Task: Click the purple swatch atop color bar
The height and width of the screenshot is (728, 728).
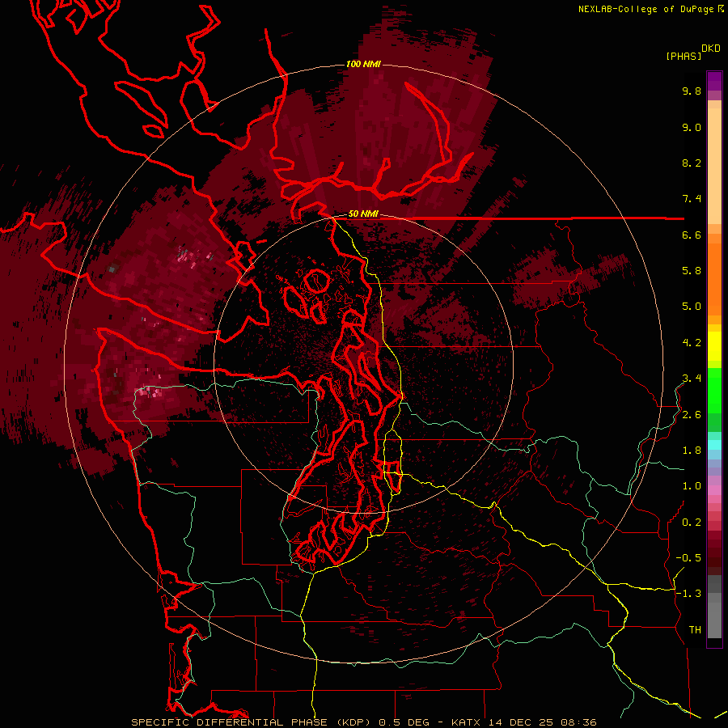Action: click(714, 81)
